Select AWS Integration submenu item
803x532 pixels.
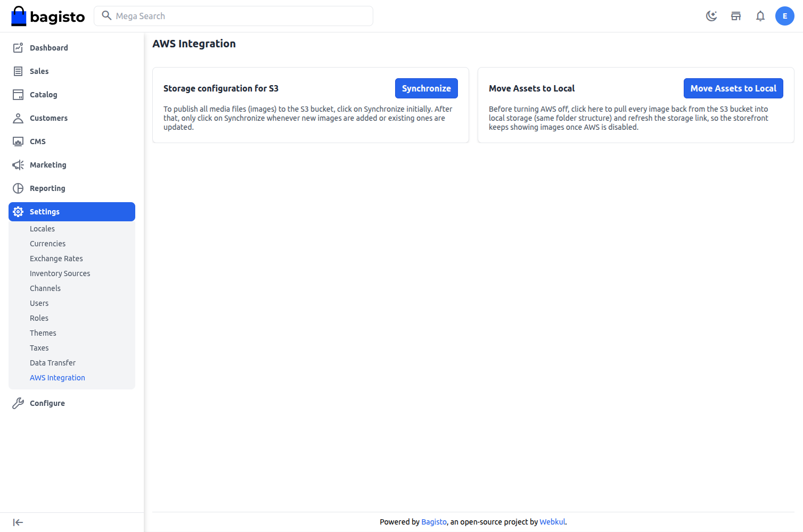(58, 378)
